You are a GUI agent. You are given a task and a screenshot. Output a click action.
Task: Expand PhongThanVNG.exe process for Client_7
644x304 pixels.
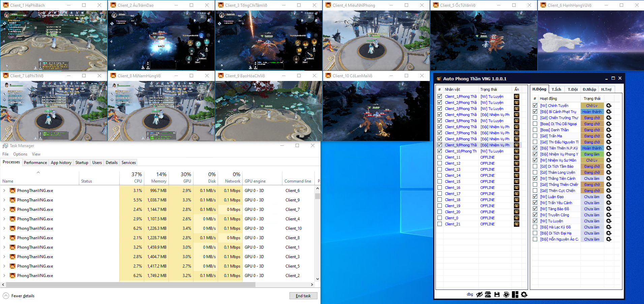point(4,210)
